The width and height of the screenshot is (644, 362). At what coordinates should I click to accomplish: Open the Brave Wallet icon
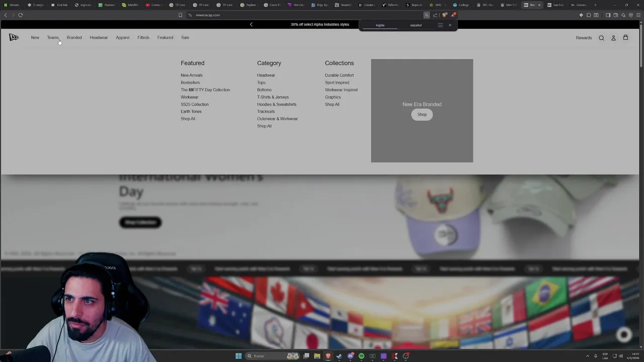point(615,15)
